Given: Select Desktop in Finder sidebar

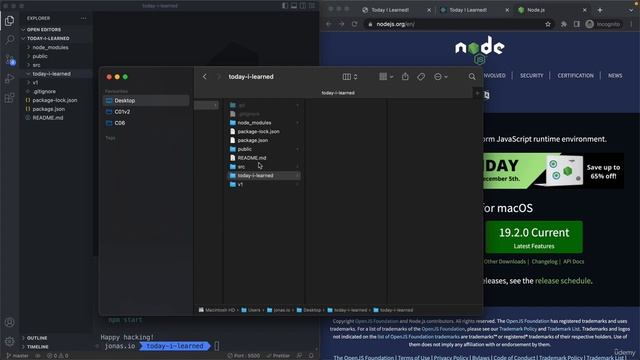Looking at the screenshot, I should click(x=146, y=100).
